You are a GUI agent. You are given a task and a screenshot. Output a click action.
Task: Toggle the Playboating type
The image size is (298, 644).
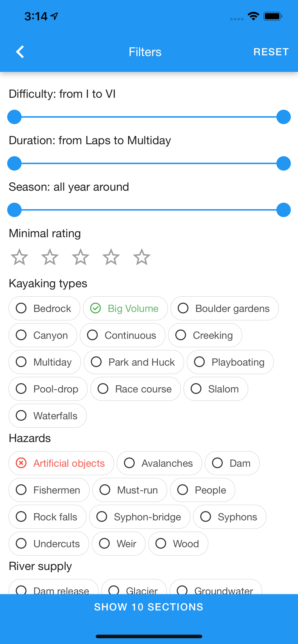click(x=230, y=362)
